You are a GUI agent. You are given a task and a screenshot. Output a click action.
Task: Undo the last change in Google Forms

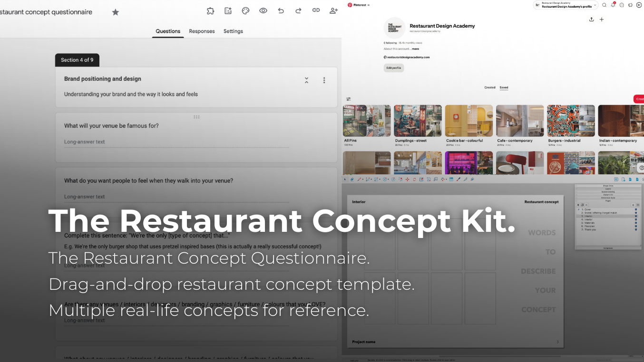pos(281,10)
